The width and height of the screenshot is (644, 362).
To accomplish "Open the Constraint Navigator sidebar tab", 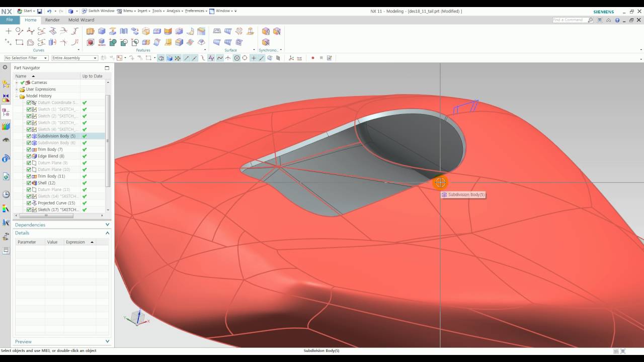I will [6, 98].
